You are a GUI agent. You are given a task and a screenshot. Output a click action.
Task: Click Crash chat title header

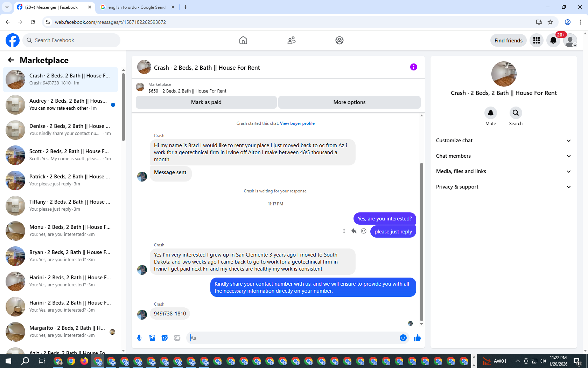[x=207, y=68]
